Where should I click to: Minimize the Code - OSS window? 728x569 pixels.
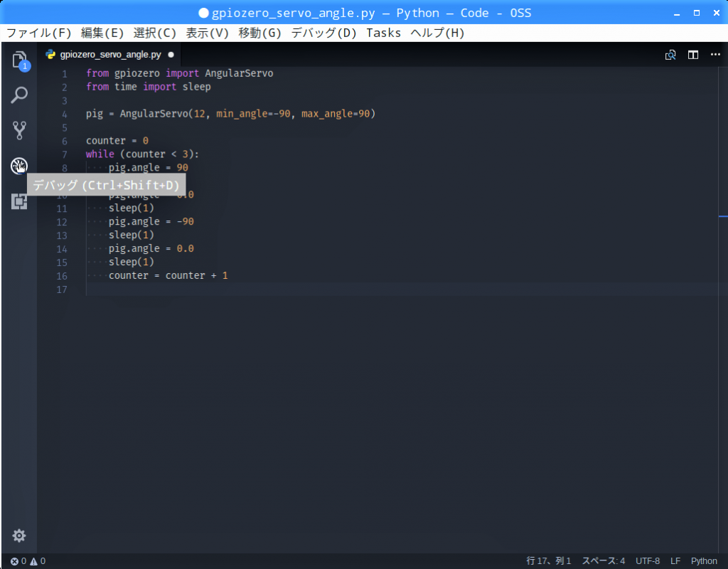click(677, 14)
